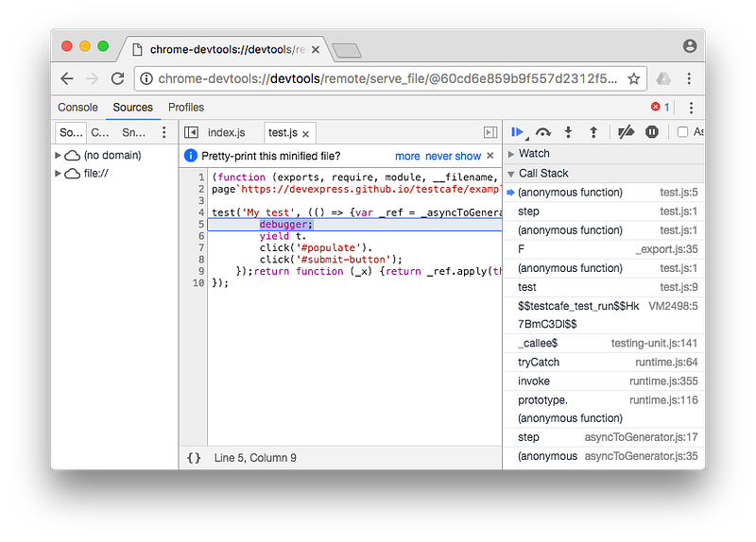Step over the next function call
756x542 pixels.
(543, 132)
